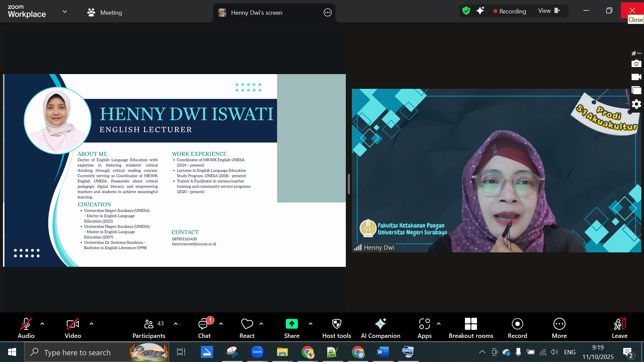The height and width of the screenshot is (362, 644).
Task: Click the Windows taskbar search box
Action: tap(77, 353)
